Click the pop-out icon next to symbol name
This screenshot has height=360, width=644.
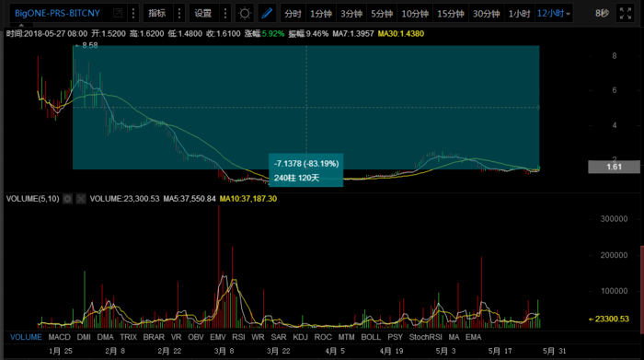pyautogui.click(x=118, y=13)
